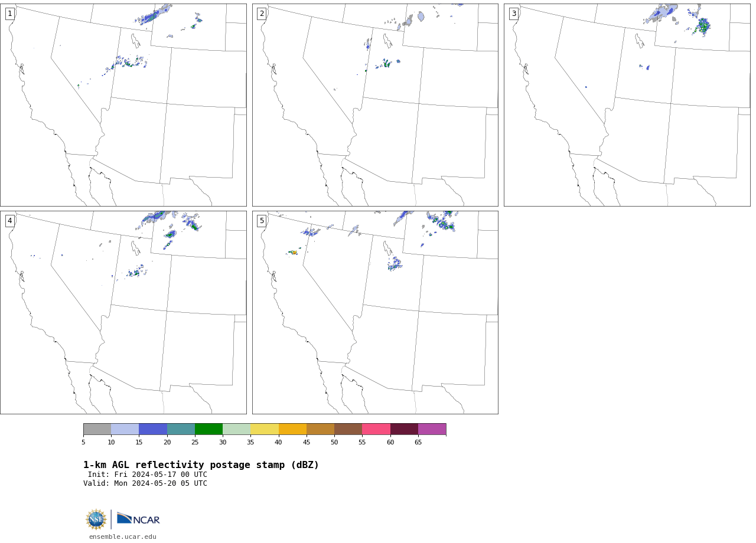Click the pale green 30-35 dBZ swatch
Viewport: 756px width, 543px height.
coord(236,429)
